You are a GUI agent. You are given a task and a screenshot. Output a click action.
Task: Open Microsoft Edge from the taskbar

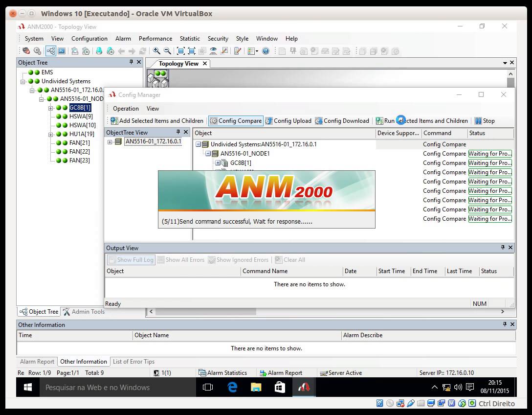pos(232,387)
